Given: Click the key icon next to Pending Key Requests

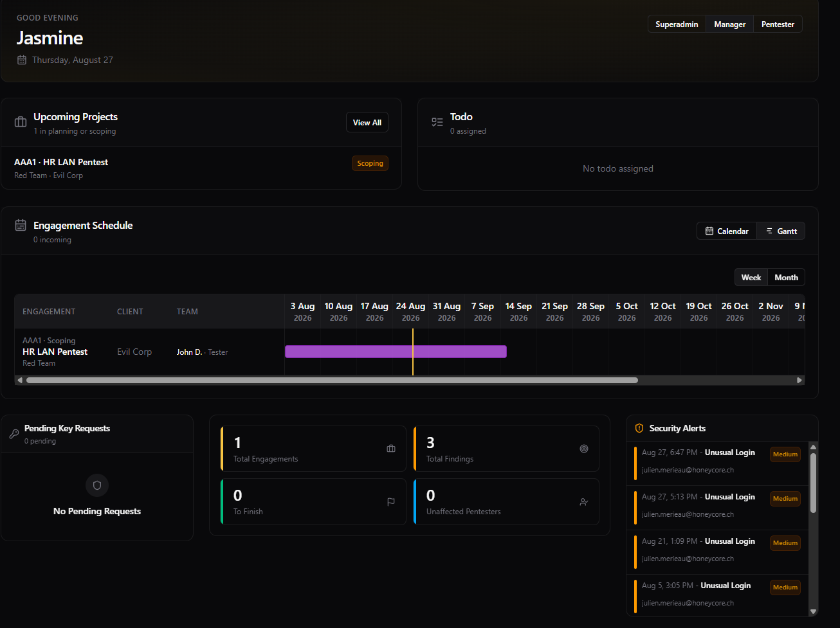Looking at the screenshot, I should coord(14,434).
